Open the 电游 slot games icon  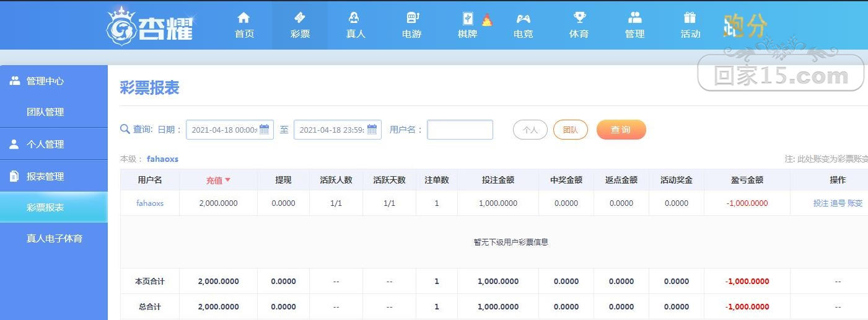pyautogui.click(x=412, y=17)
